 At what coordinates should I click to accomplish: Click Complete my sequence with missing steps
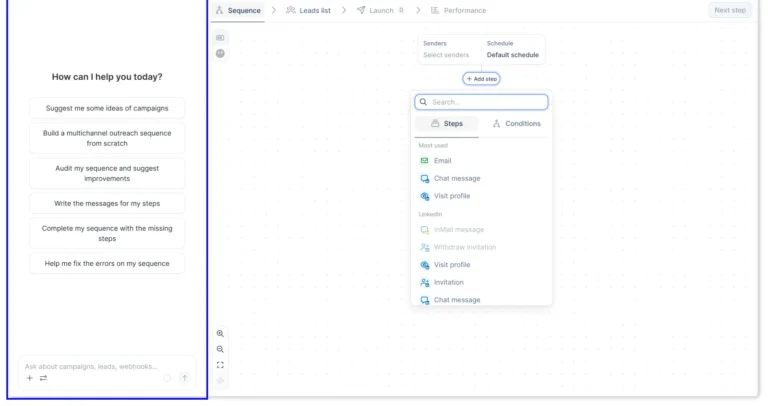pos(107,234)
